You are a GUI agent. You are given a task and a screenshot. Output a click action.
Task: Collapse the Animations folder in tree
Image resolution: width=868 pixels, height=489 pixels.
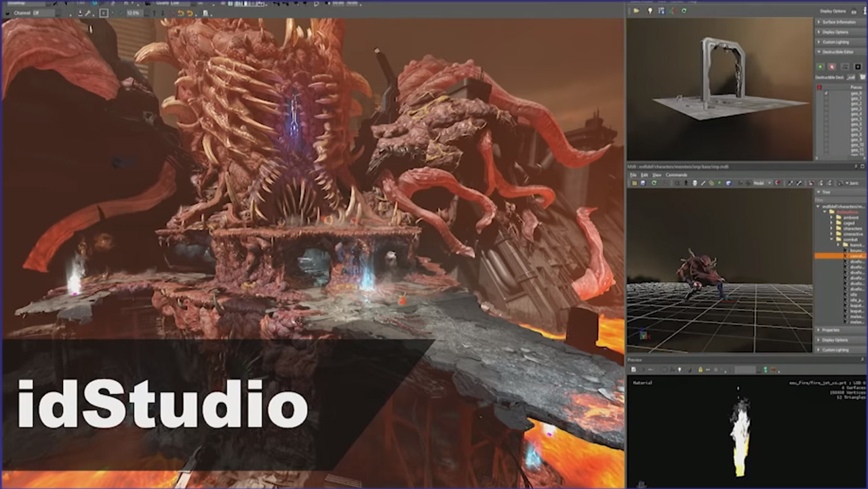click(x=825, y=212)
